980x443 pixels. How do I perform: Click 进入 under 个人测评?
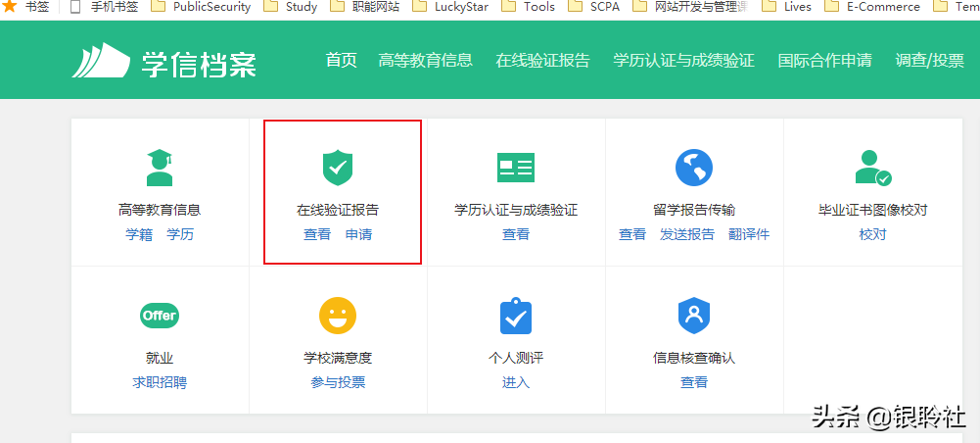(x=516, y=382)
